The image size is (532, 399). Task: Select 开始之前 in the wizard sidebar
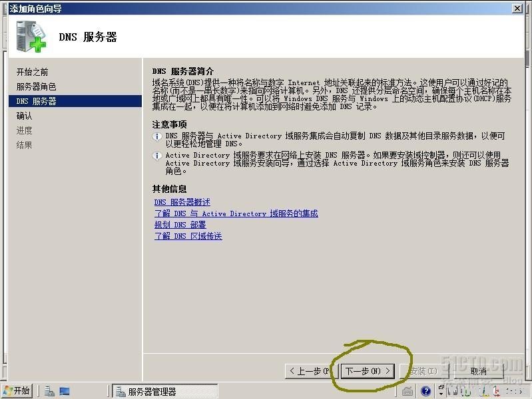[32, 72]
